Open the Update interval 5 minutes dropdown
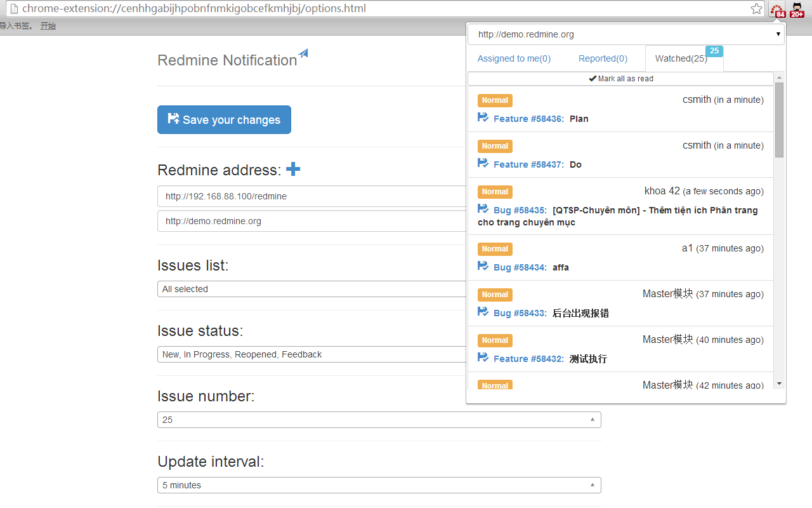The height and width of the screenshot is (508, 812). click(379, 485)
